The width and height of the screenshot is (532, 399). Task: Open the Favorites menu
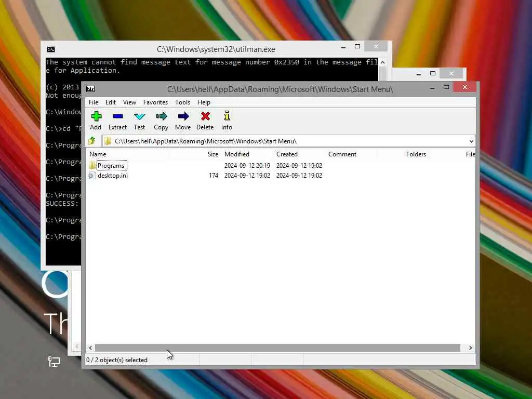pos(155,102)
